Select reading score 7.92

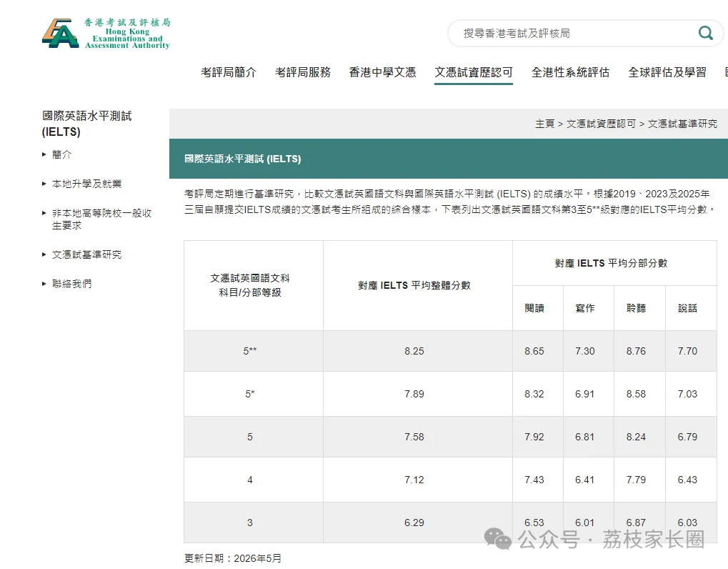click(x=534, y=437)
